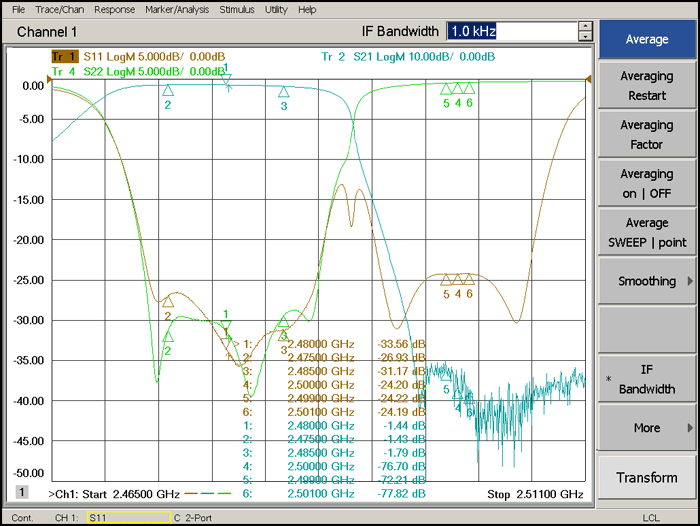Select trace Tr 4 S22 label
Viewport: 700px width, 526px height.
[x=138, y=71]
